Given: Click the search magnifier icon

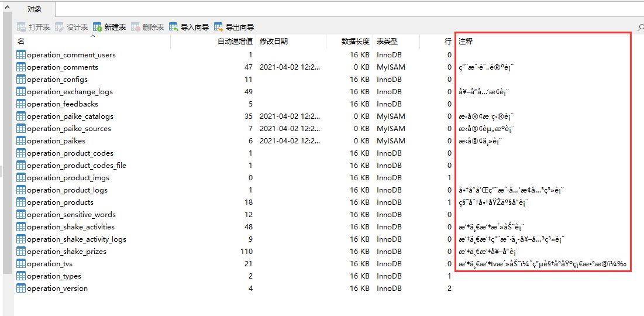Looking at the screenshot, I should click(640, 28).
